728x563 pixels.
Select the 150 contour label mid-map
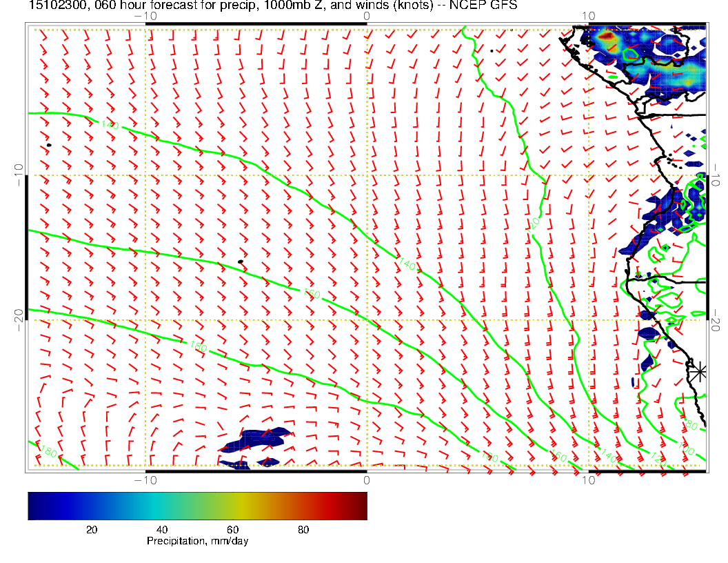click(x=312, y=295)
